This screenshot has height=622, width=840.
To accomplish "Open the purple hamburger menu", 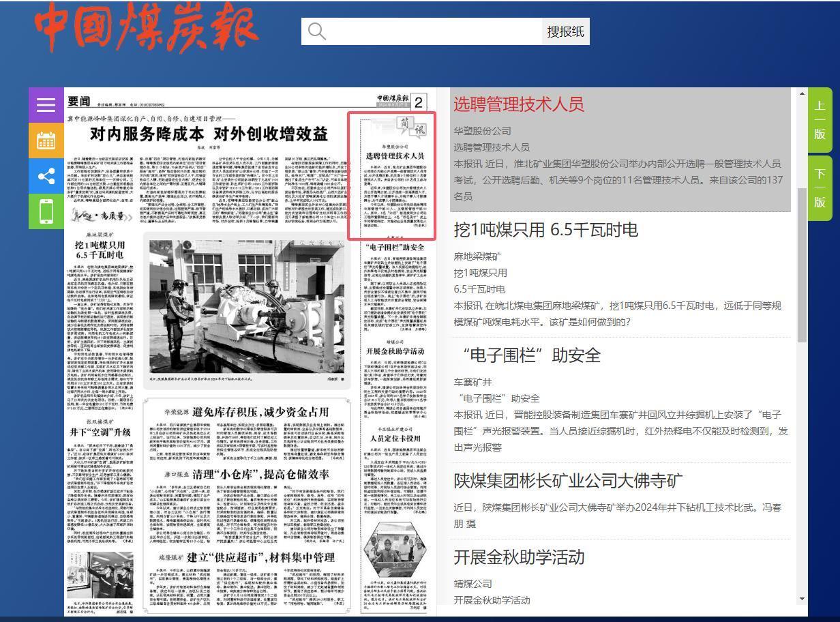I will 46,105.
